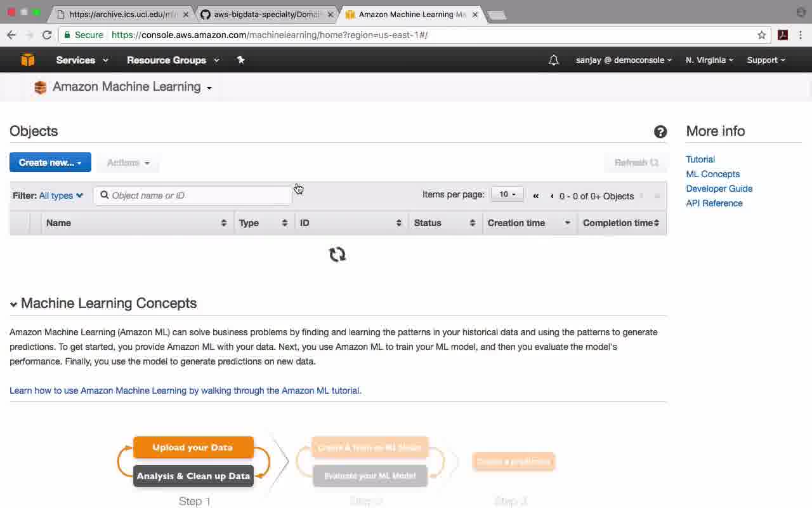
Task: Click the Object name or ID search field
Action: (193, 196)
